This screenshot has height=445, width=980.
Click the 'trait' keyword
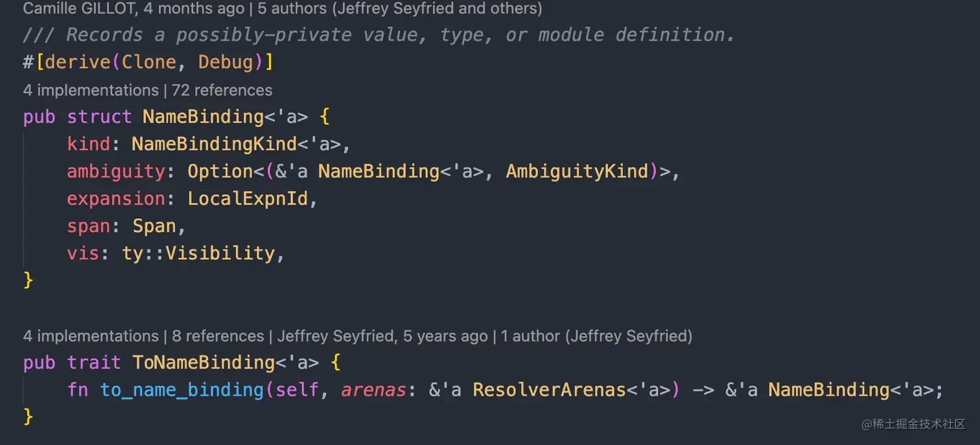point(93,362)
